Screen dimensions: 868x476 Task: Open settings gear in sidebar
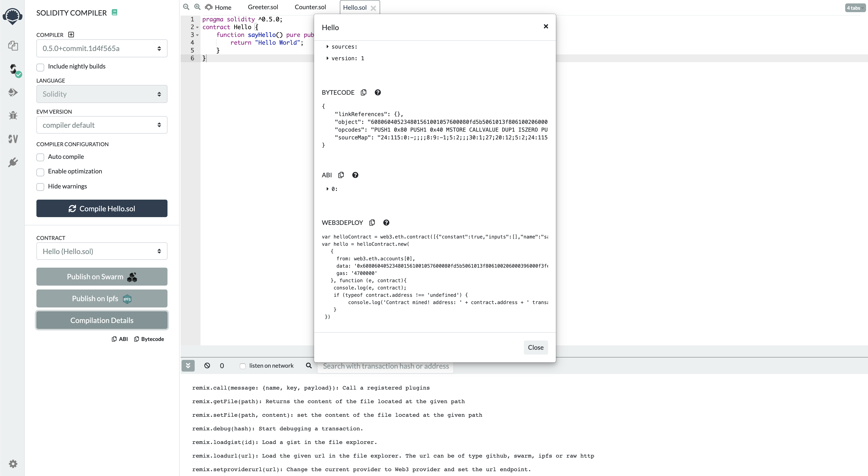point(13,464)
